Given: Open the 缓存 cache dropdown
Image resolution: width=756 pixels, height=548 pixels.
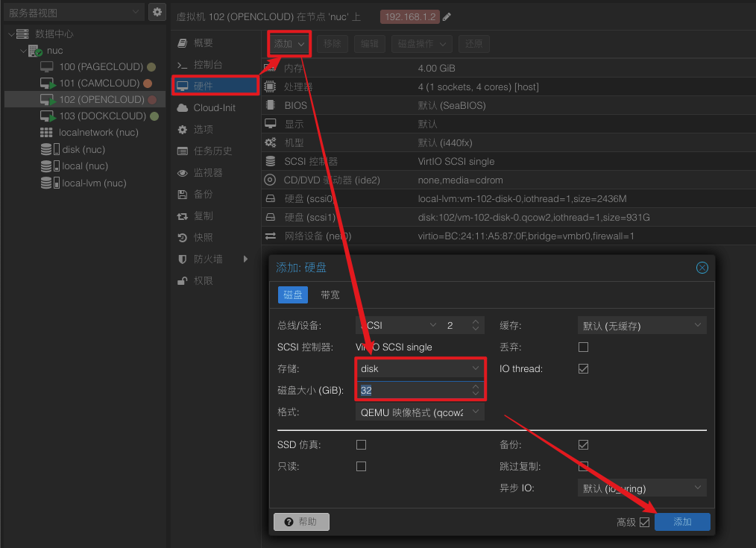Looking at the screenshot, I should coord(641,326).
